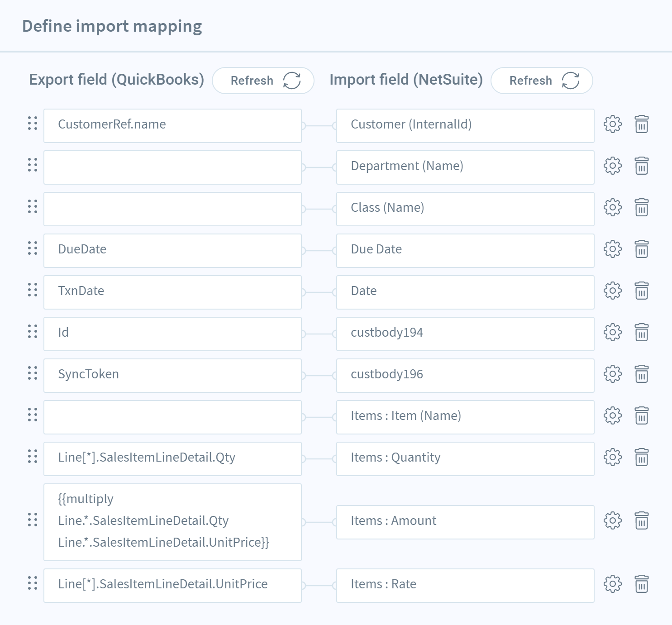Delete the Items : Quantity mapping row
The height and width of the screenshot is (625, 672).
coord(642,457)
